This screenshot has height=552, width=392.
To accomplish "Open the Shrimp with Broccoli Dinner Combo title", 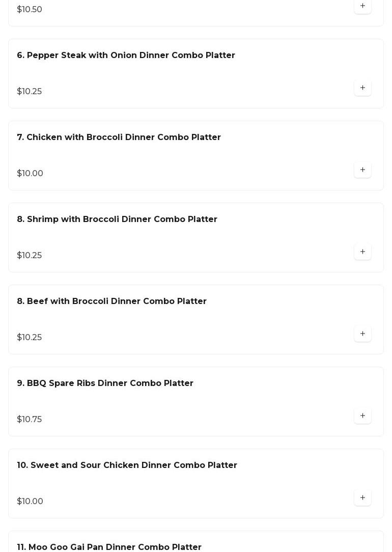I will [x=117, y=219].
